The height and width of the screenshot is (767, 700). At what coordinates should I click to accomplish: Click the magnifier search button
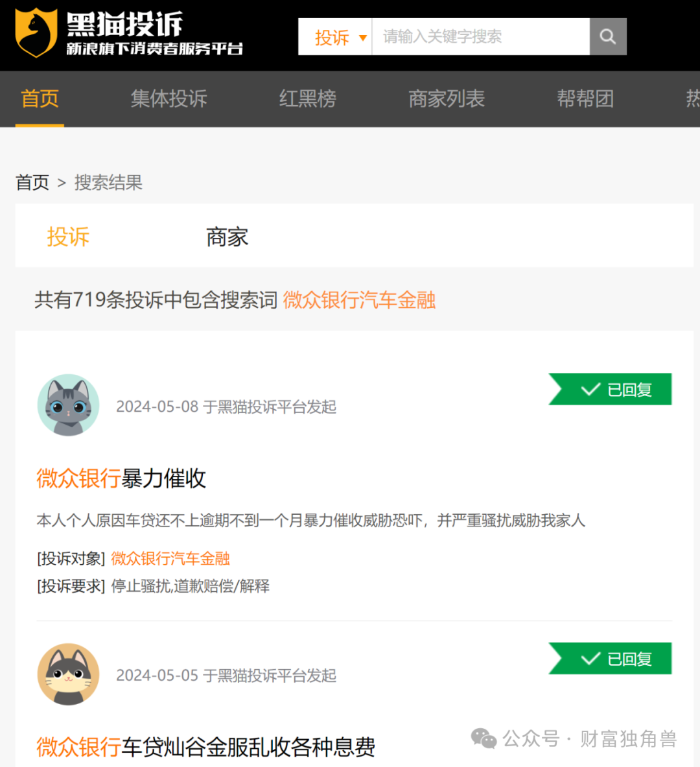[607, 37]
